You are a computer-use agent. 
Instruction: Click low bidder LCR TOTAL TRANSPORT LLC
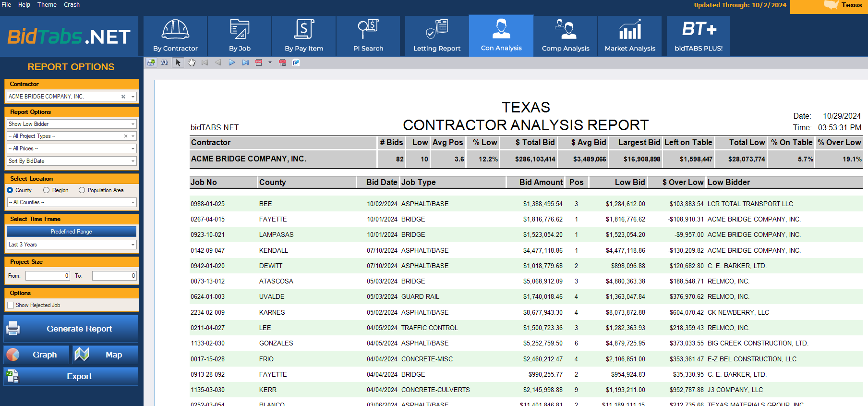(x=750, y=204)
